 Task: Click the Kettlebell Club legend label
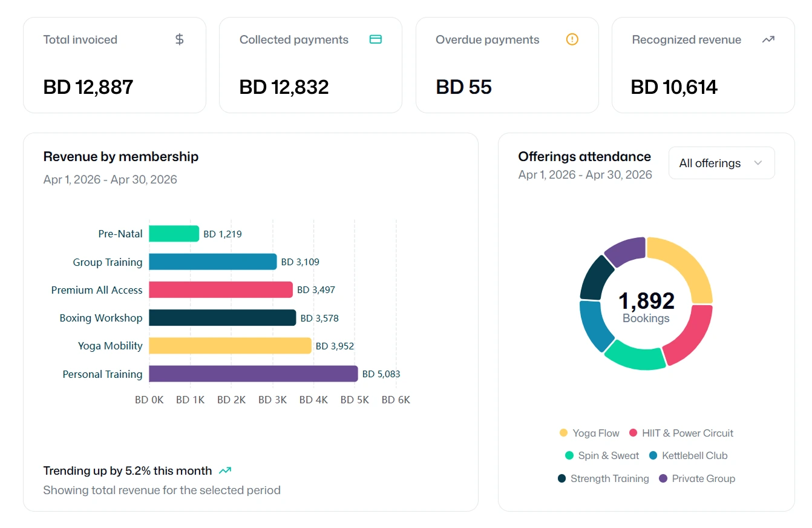tap(695, 456)
